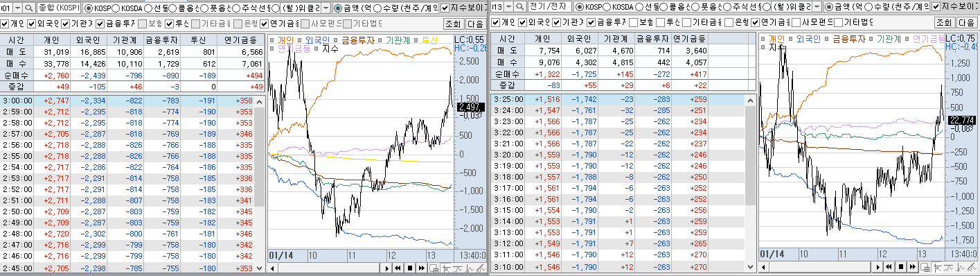Fast-forward chart playback in 종합(KOSPI) panel
Viewport: 980px width, 276px height.
pos(421,268)
